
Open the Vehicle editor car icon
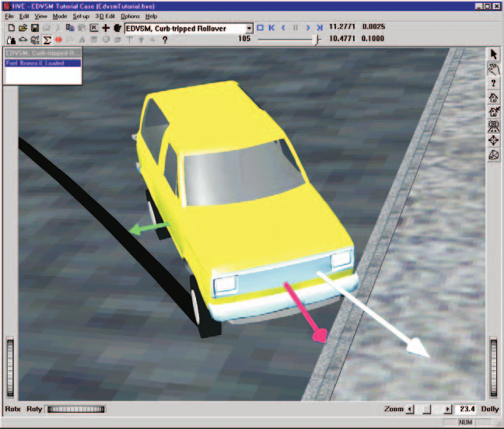pos(23,40)
